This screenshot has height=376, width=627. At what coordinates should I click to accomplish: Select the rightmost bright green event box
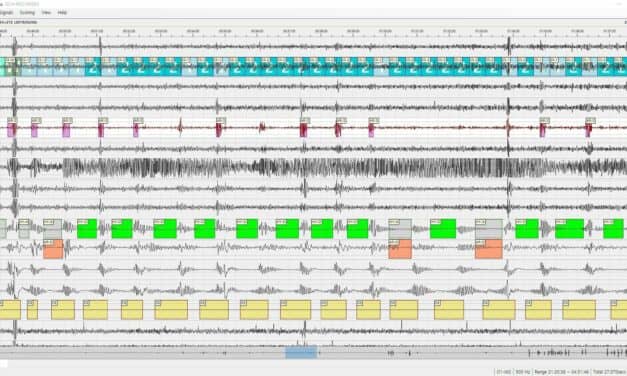[x=613, y=228]
